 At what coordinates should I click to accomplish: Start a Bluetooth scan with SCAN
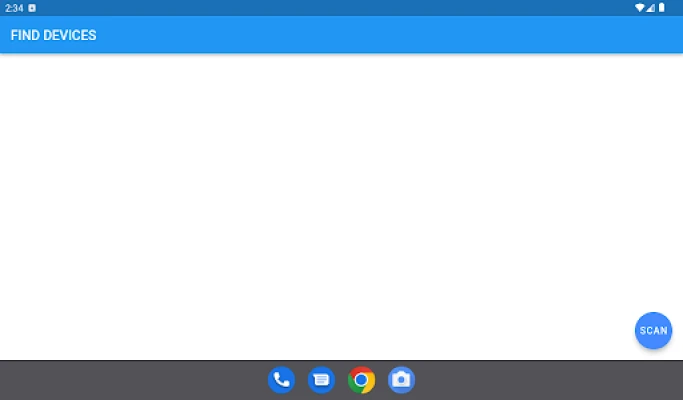pos(653,330)
